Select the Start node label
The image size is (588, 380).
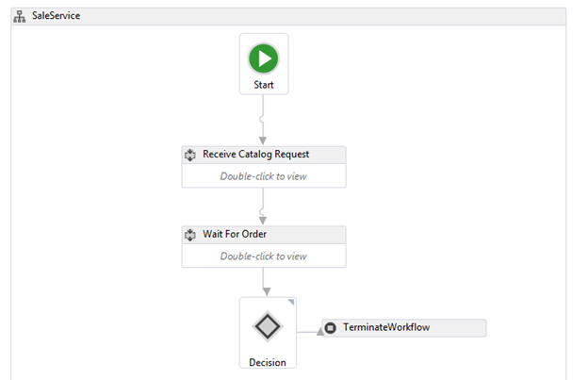tap(264, 85)
